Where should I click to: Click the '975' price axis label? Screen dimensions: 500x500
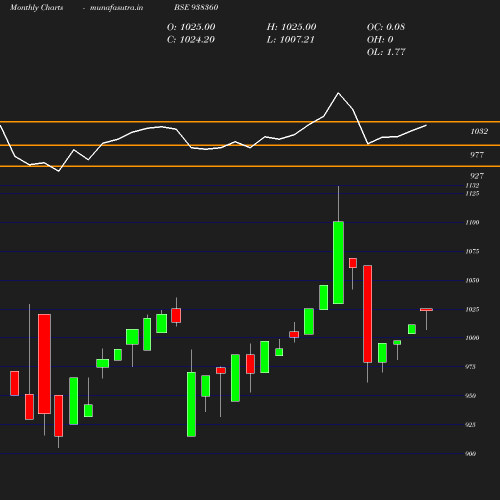pos(470,367)
